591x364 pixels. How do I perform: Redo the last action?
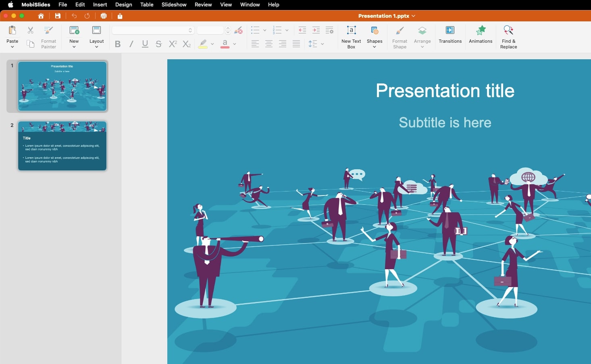(87, 16)
